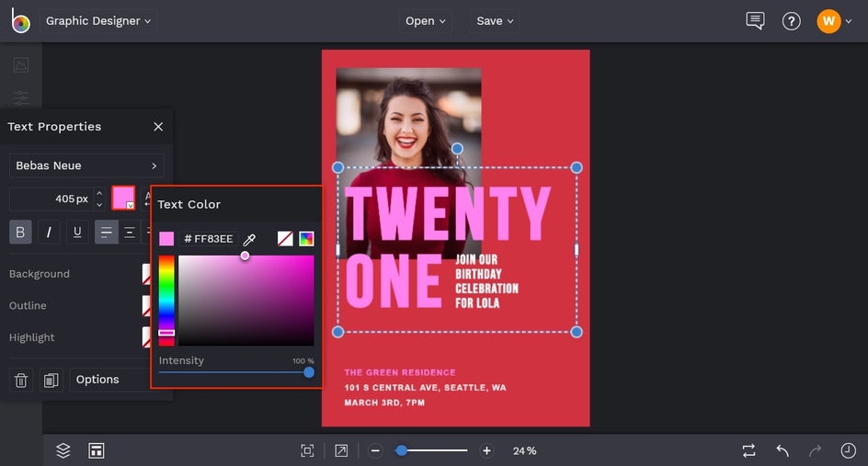The height and width of the screenshot is (466, 868).
Task: Toggle italic text formatting
Action: coord(49,232)
